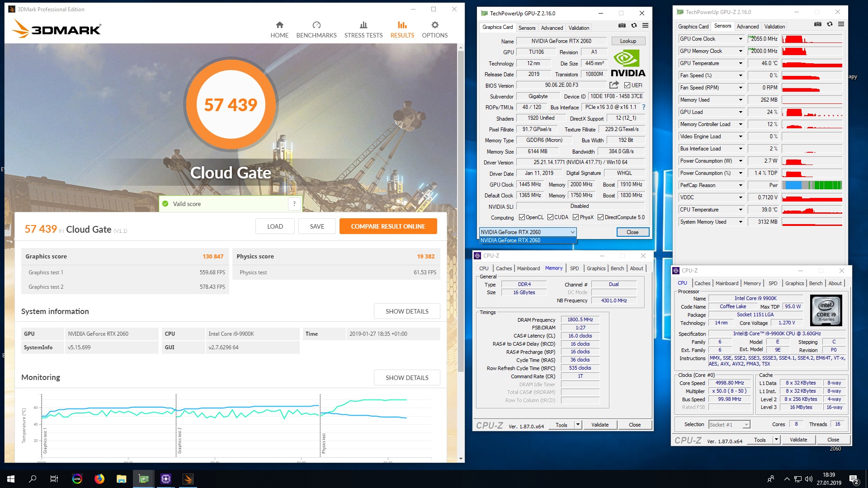Click LOAD button in 3DMark
The image size is (868, 488).
(275, 226)
